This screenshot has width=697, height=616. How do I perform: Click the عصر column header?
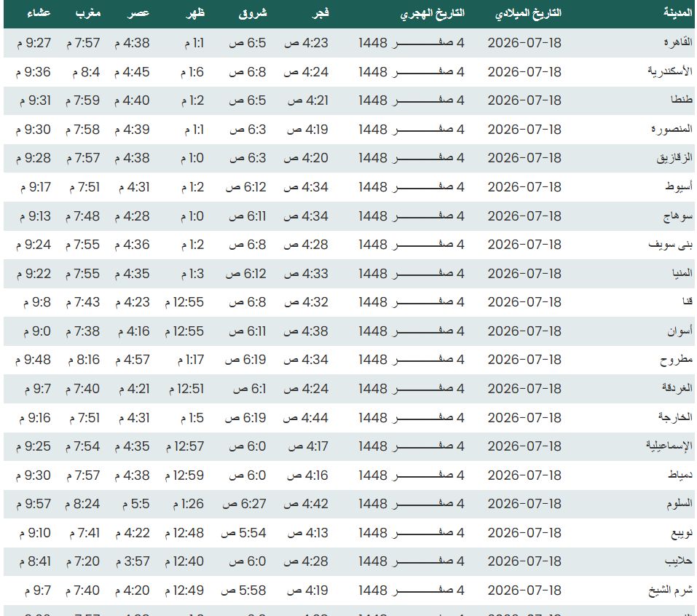pos(138,13)
